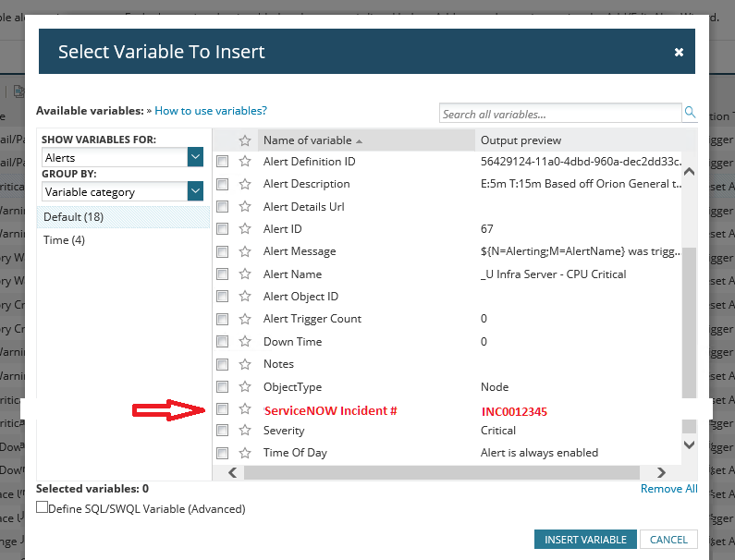Close the Select Variable To Insert dialog

(x=679, y=52)
